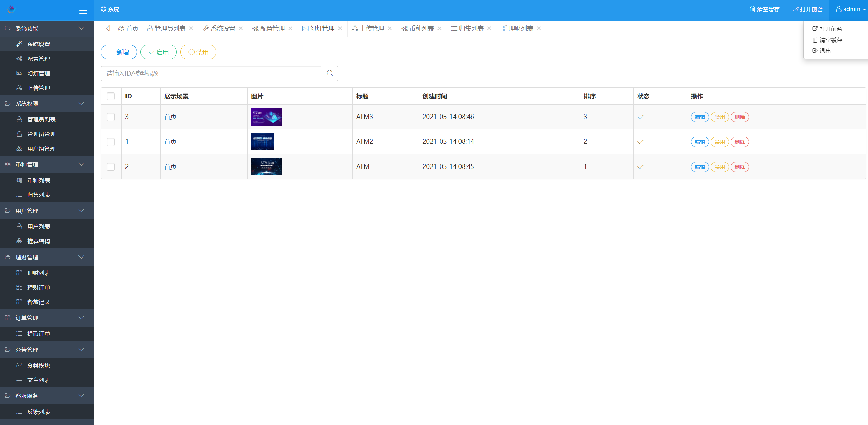Image resolution: width=868 pixels, height=425 pixels.
Task: Open 反馈列表 from the sidebar
Action: (39, 412)
